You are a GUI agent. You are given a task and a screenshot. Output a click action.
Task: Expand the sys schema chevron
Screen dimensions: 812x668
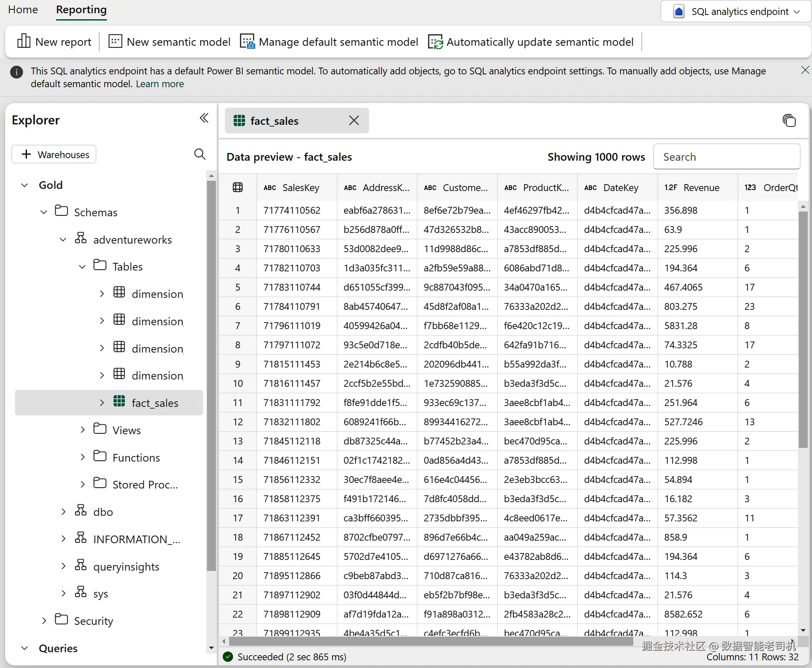63,594
